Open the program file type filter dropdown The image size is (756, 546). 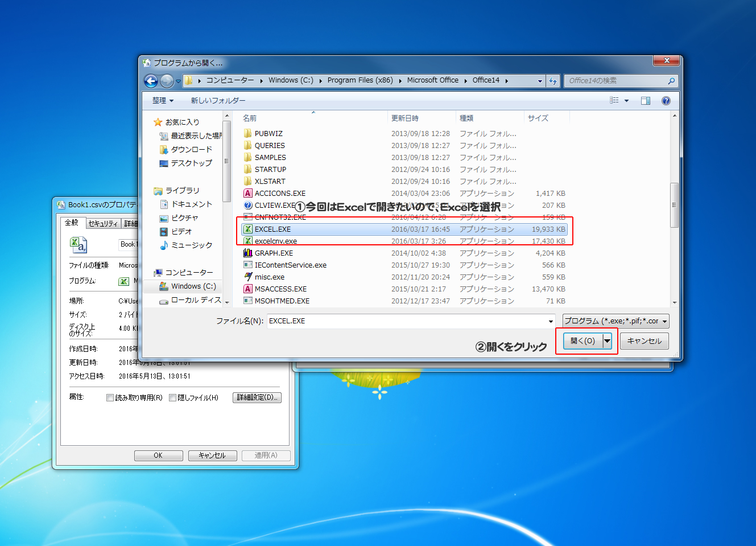664,321
